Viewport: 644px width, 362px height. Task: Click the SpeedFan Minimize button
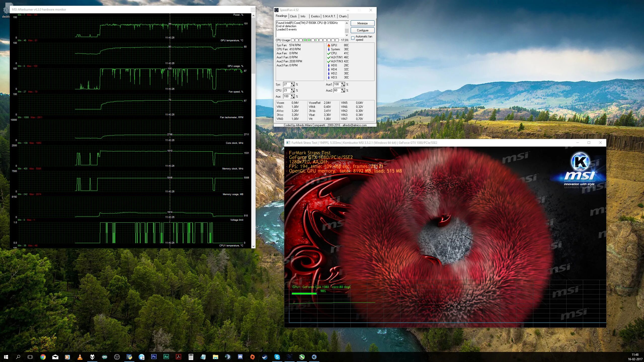coord(363,23)
